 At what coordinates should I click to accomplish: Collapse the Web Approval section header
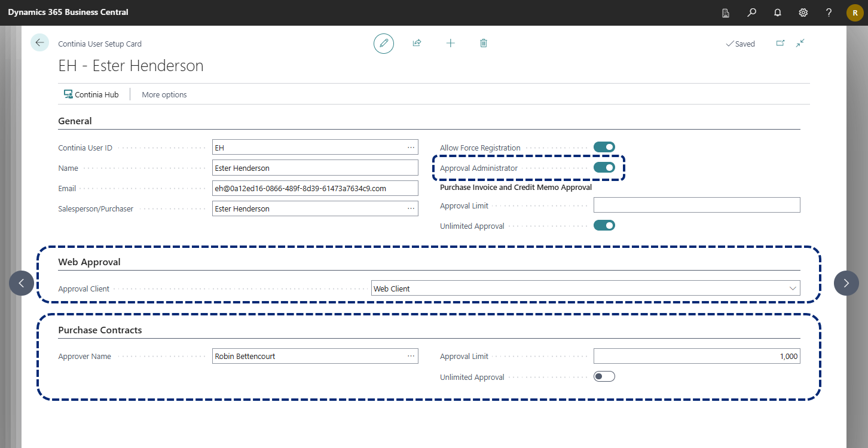89,262
